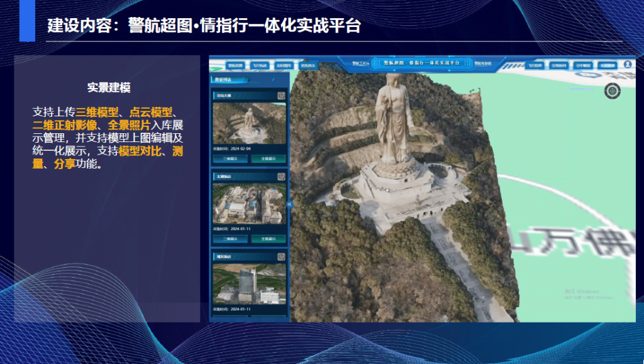This screenshot has height=364, width=644.
Task: Switch to the tab right of the platform title
Action: pyautogui.click(x=486, y=63)
